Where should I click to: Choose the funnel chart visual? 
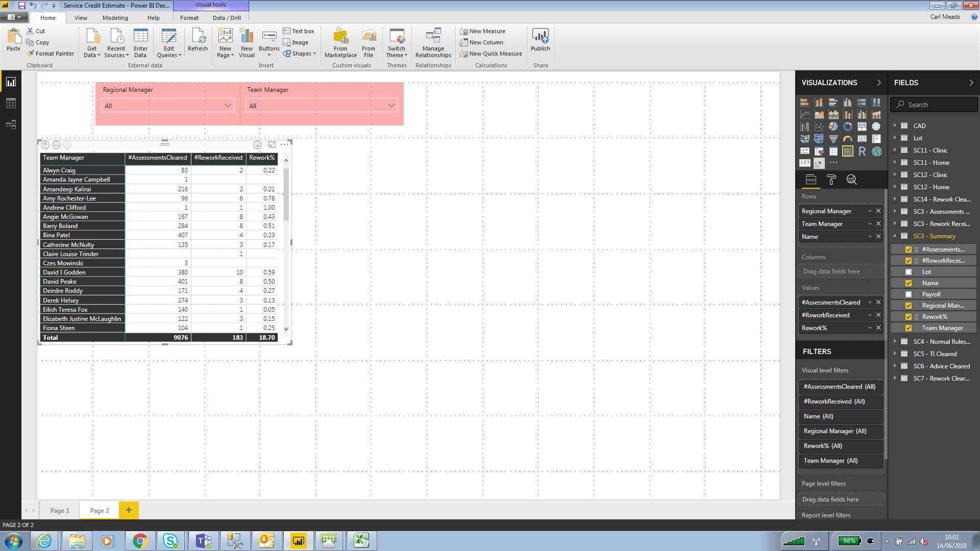(x=833, y=139)
